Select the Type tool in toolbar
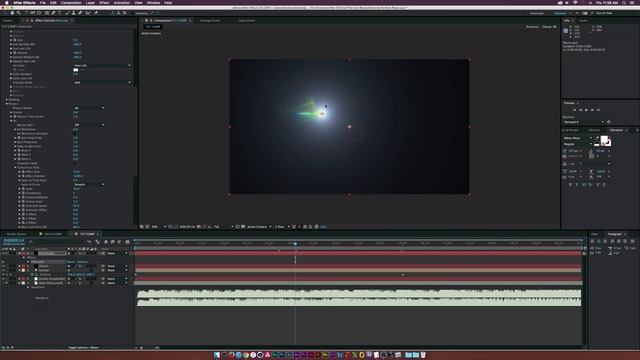Screen dimensions: 640x360 pyautogui.click(x=60, y=13)
